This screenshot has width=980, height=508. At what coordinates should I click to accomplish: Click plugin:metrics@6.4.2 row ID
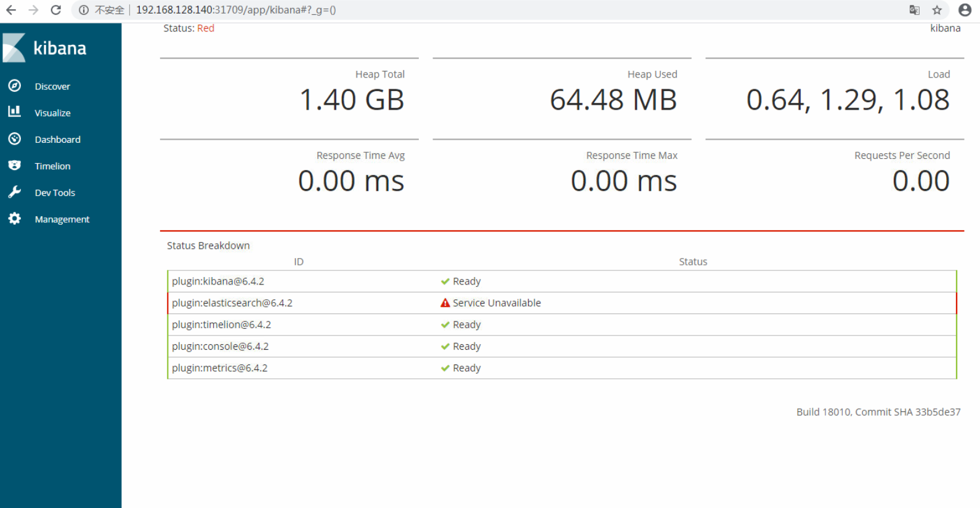219,368
